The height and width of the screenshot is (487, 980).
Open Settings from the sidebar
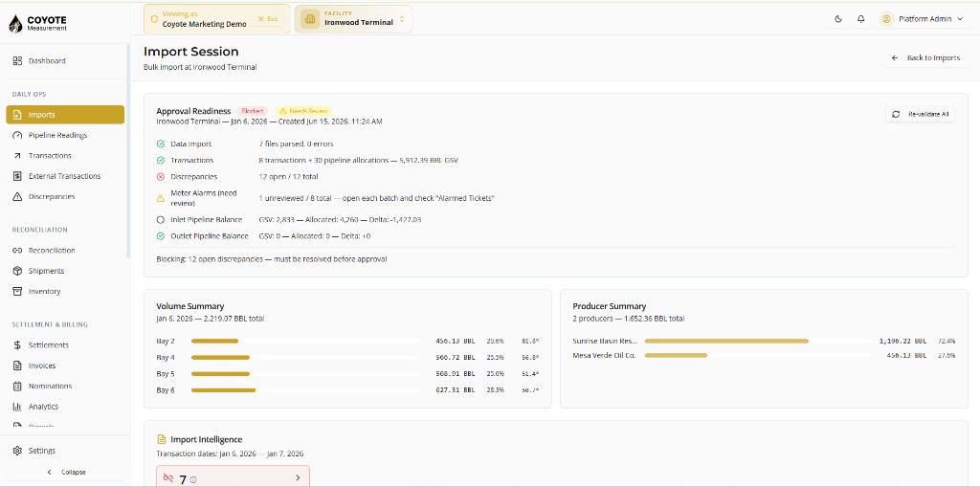click(65, 451)
